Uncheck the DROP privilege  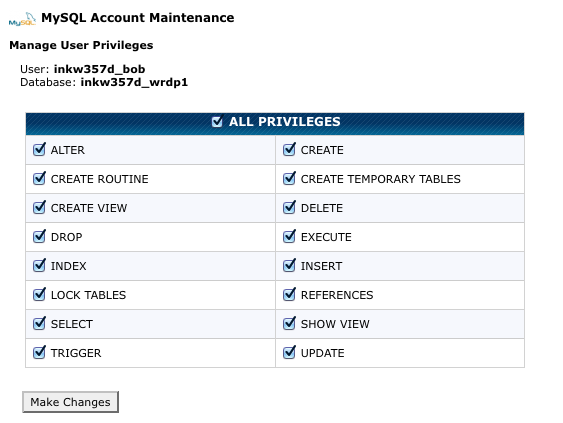point(39,237)
